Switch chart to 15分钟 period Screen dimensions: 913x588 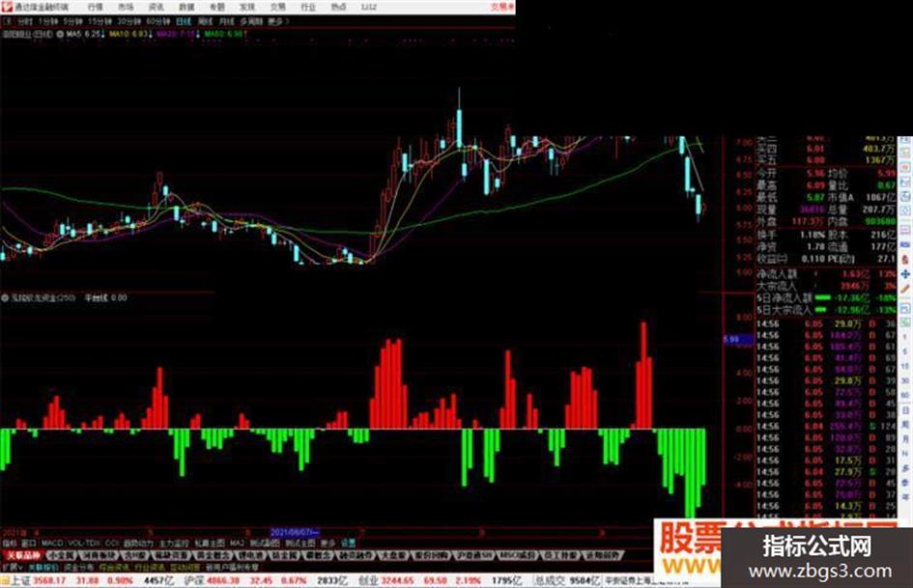tap(100, 21)
